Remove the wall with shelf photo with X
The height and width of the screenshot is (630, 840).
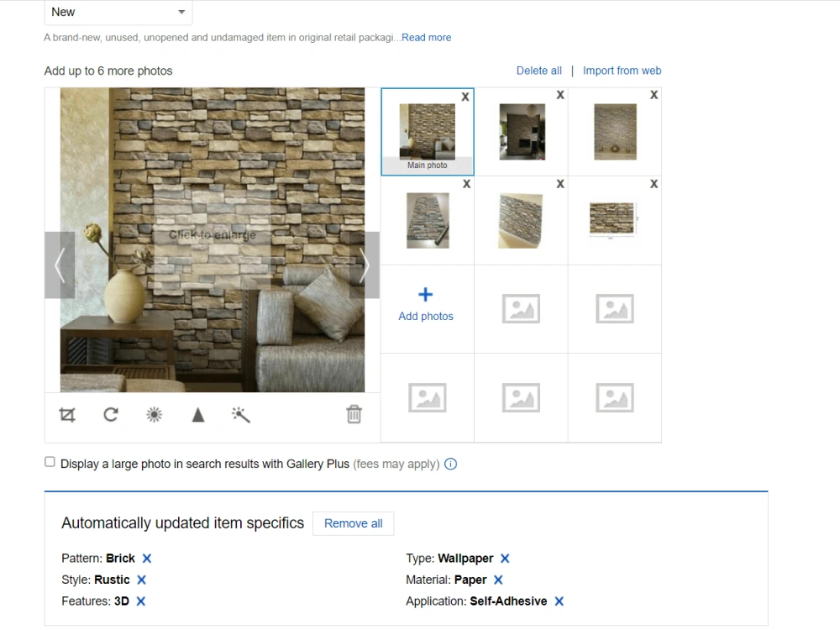point(654,95)
